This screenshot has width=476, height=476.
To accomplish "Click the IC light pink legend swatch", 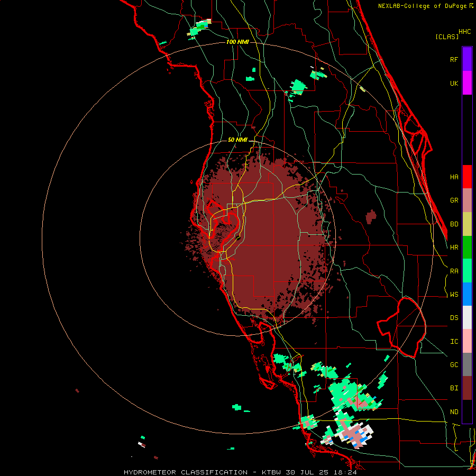I will click(467, 341).
